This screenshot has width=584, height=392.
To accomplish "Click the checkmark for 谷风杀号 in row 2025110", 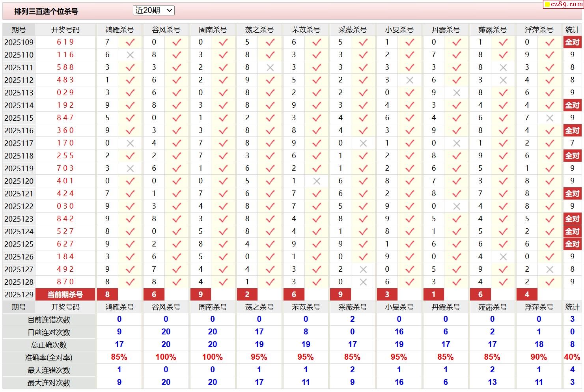I will pos(177,55).
